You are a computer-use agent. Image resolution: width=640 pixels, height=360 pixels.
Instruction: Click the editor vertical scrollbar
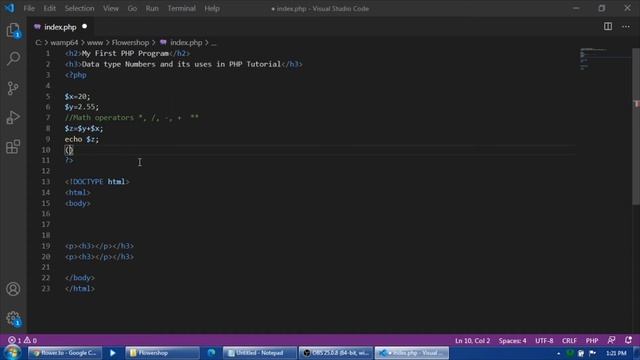[636, 127]
